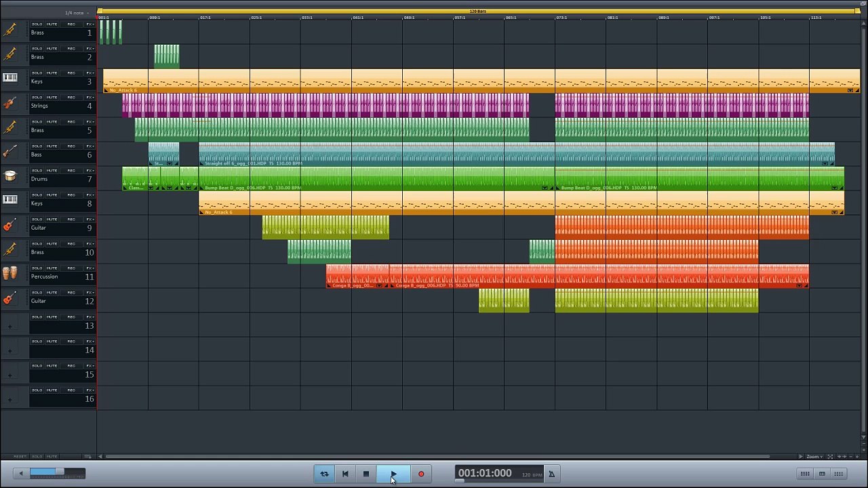The image size is (868, 488).
Task: Switch to the middle view layout icon
Action: (822, 474)
